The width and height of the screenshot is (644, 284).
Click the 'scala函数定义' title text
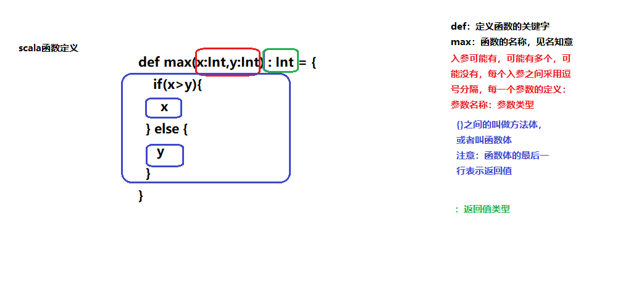click(x=48, y=48)
